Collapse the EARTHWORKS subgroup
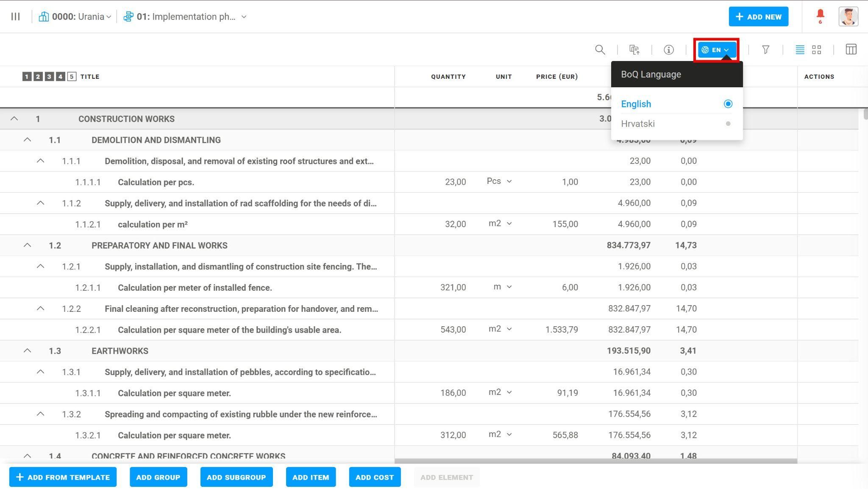Screen dimensions: 868x489 (27, 350)
